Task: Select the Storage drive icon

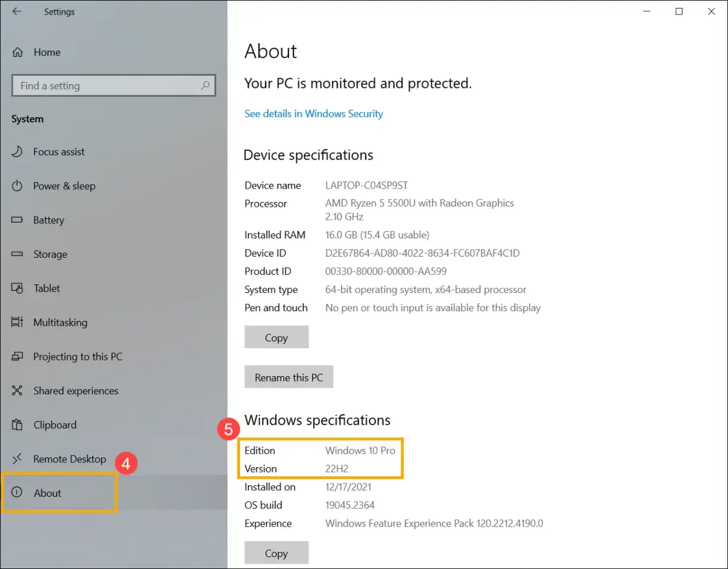Action: click(x=18, y=254)
